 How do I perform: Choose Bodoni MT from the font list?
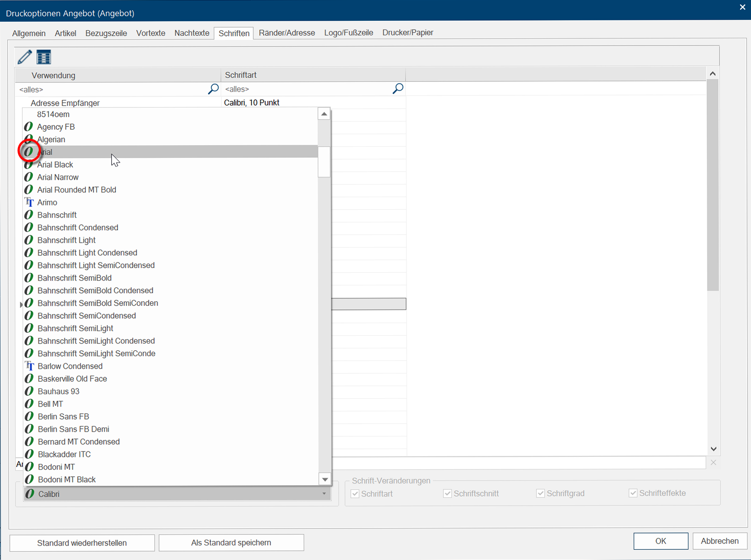171,467
